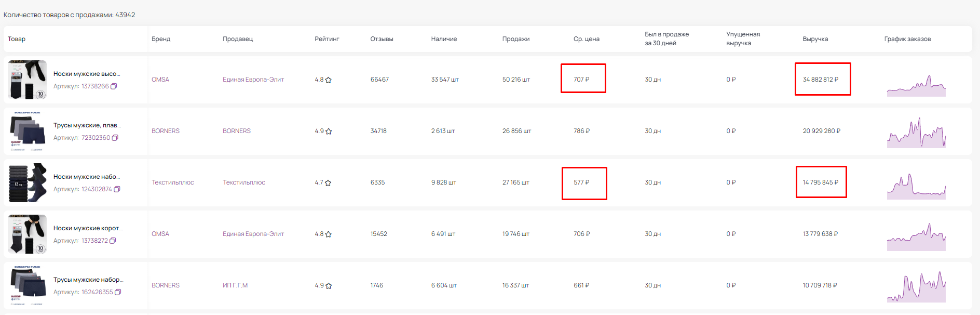Viewport: 980px width, 315px height.
Task: Copy article number 124302874
Action: click(117, 189)
